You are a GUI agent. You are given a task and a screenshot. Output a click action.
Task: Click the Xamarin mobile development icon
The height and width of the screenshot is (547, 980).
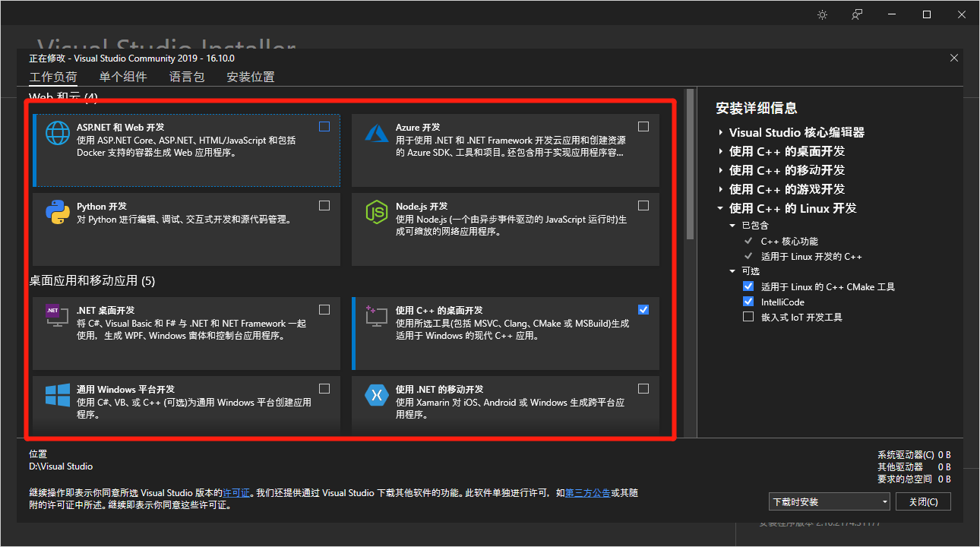pos(377,394)
